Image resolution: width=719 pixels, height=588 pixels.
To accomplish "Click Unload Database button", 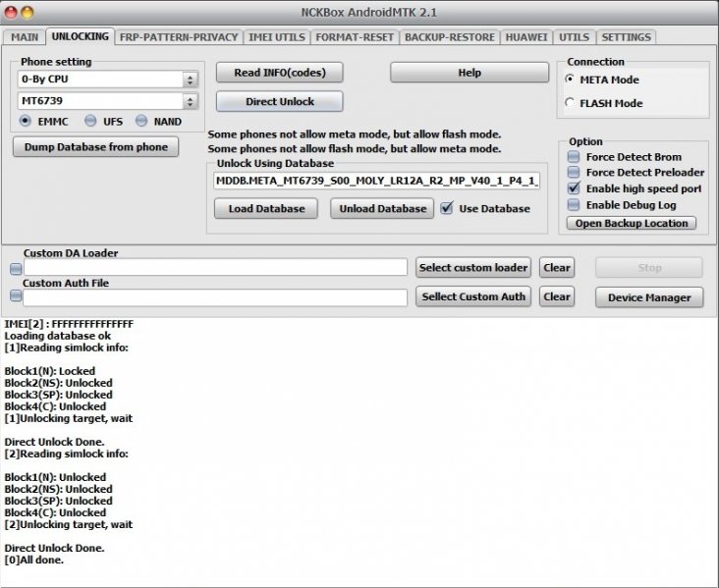I will coord(382,208).
